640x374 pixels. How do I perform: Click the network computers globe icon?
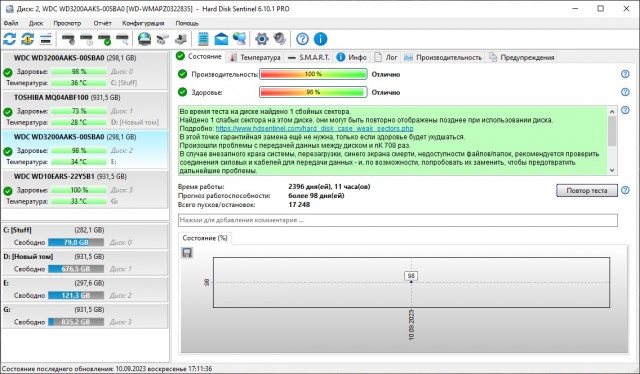239,39
